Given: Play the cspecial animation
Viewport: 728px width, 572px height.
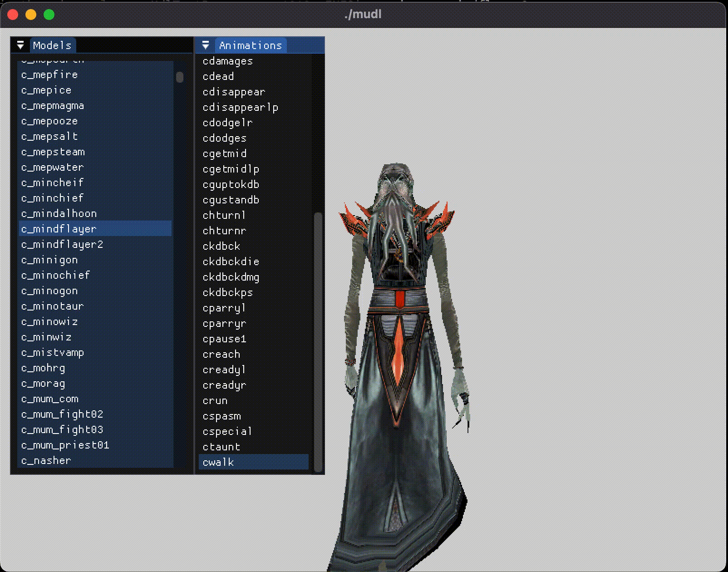Looking at the screenshot, I should pyautogui.click(x=254, y=431).
